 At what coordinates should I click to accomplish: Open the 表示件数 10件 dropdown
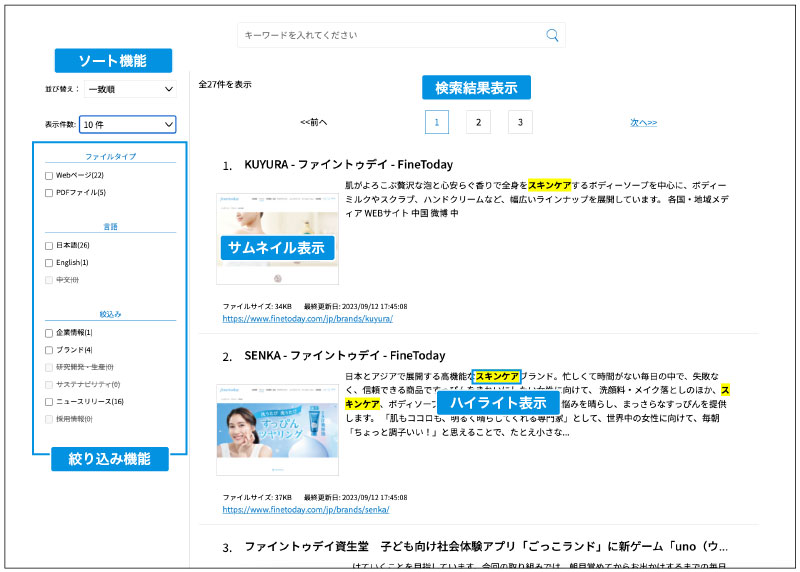click(128, 125)
